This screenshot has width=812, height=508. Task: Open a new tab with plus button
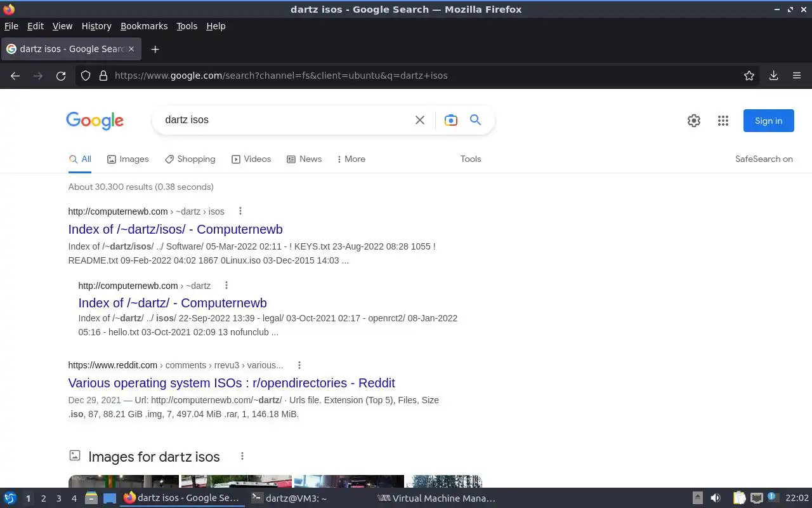[155, 49]
